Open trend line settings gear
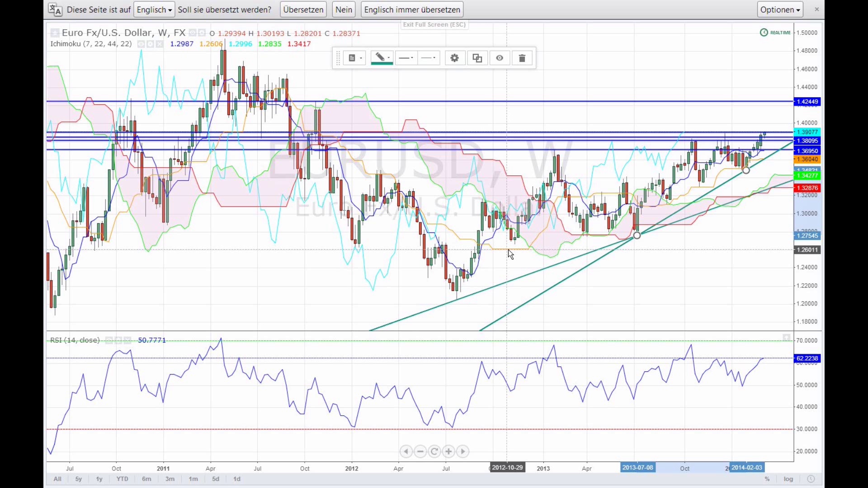 (455, 58)
